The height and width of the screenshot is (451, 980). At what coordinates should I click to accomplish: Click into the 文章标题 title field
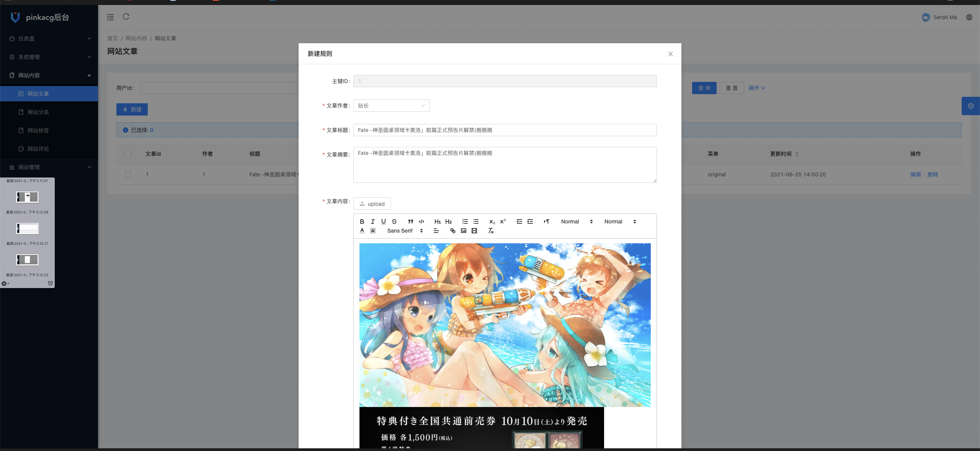coord(505,130)
